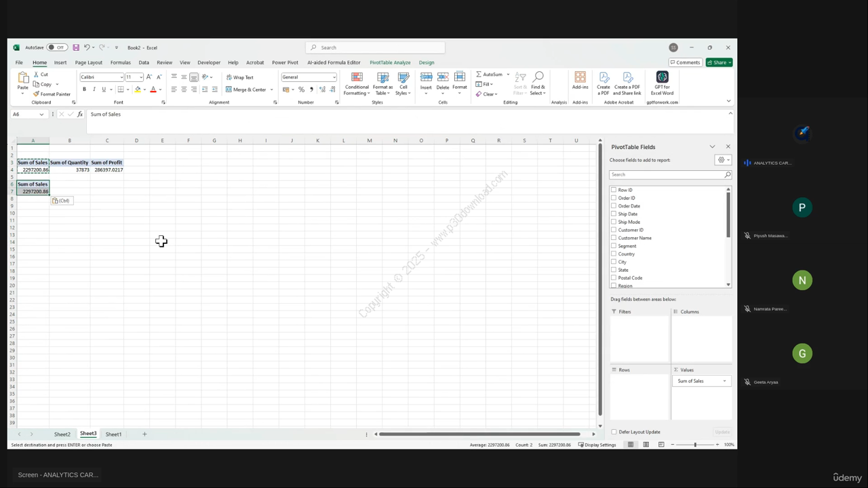The width and height of the screenshot is (868, 488).
Task: Click Display Settings in status bar
Action: (597, 445)
